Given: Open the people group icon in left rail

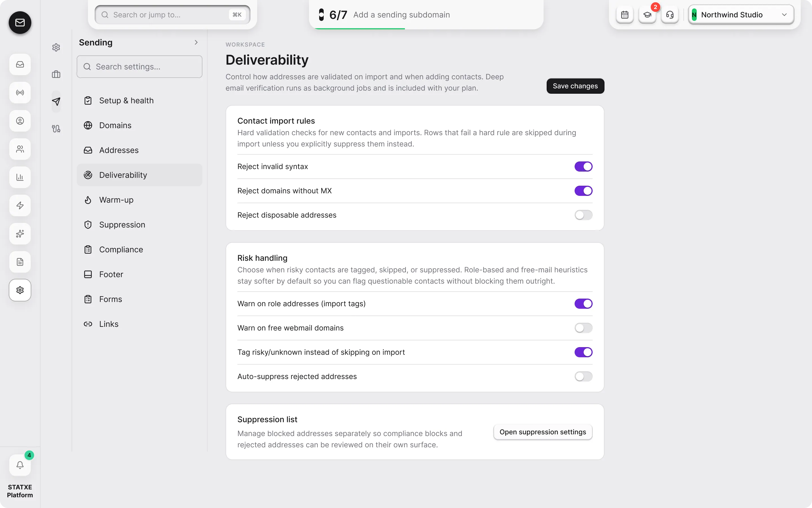Looking at the screenshot, I should pos(20,149).
